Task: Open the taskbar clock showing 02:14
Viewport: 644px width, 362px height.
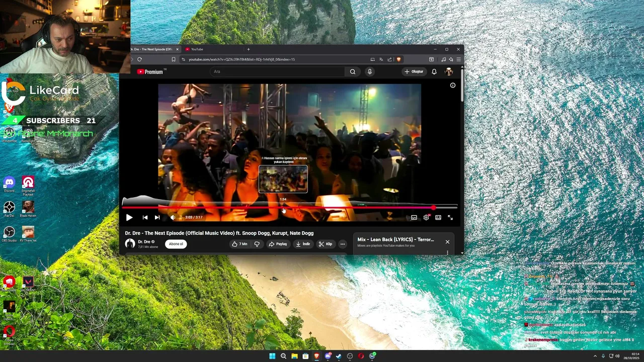Action: point(631,356)
